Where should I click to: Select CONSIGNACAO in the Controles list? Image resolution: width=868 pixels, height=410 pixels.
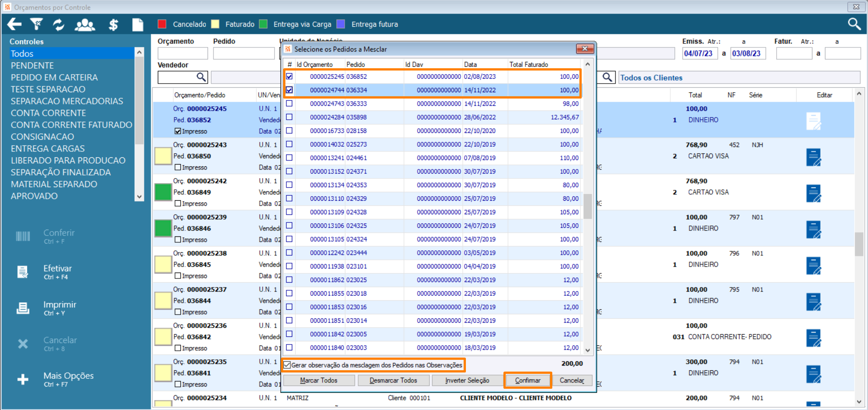coord(43,137)
